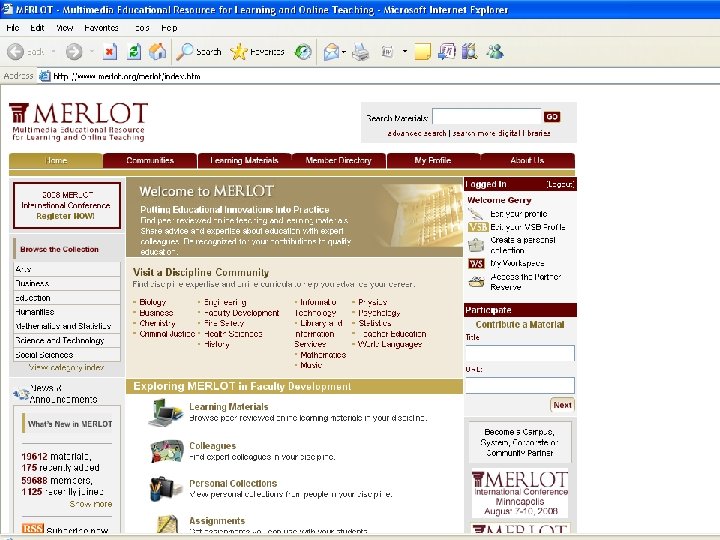Go to the Home page icon

pyautogui.click(x=158, y=51)
